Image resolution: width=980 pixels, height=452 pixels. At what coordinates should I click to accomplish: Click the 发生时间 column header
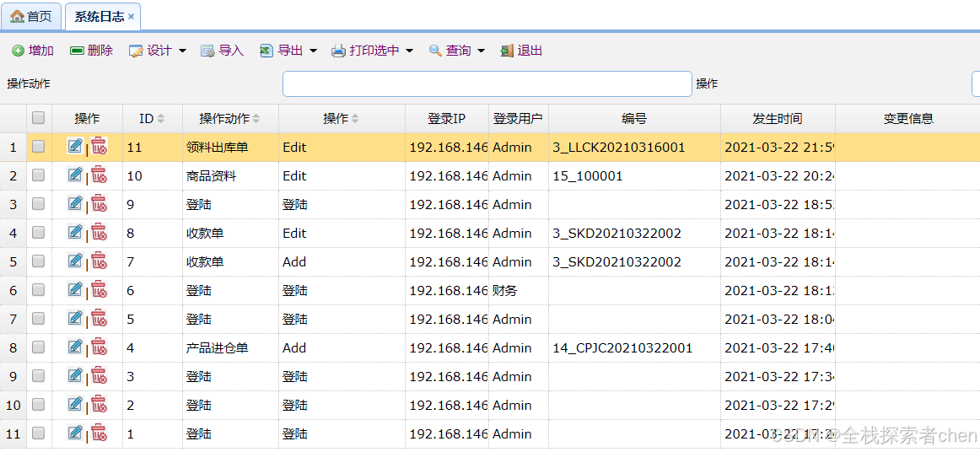point(778,118)
